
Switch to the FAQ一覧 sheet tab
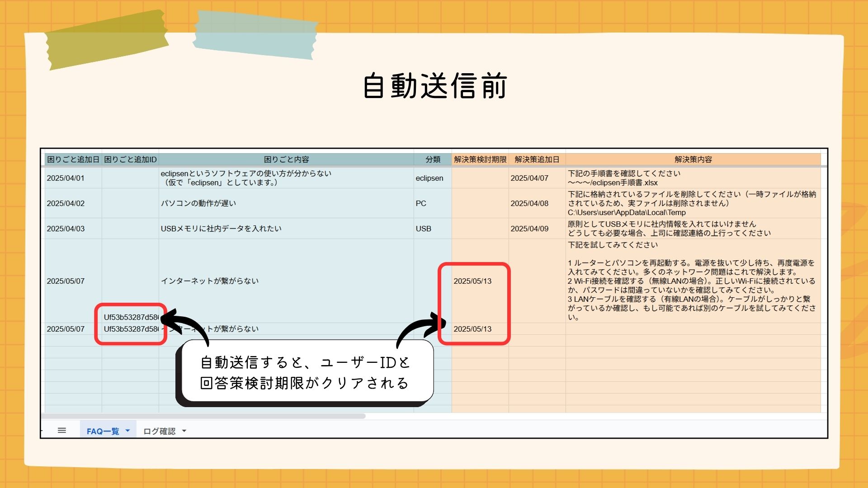(x=103, y=431)
